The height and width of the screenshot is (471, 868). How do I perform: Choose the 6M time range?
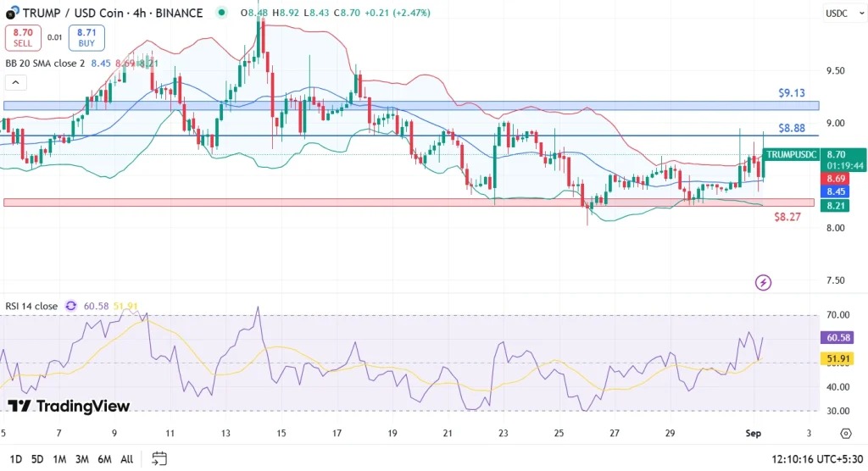coord(105,458)
